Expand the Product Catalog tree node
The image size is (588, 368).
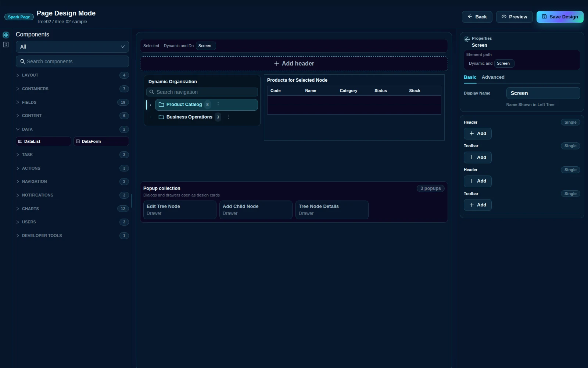(151, 105)
